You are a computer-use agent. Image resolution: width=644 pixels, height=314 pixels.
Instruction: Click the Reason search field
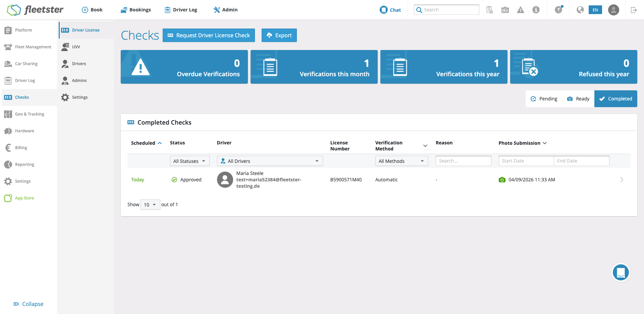[464, 161]
